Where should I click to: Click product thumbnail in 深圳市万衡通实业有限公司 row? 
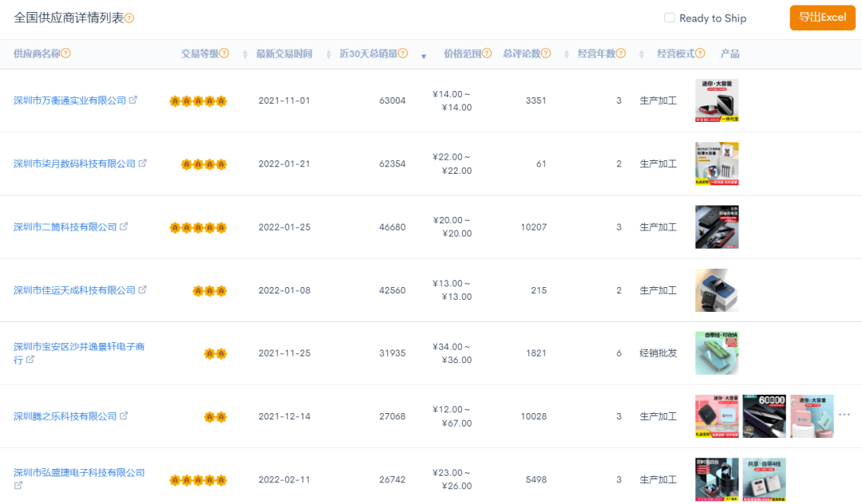coord(716,100)
